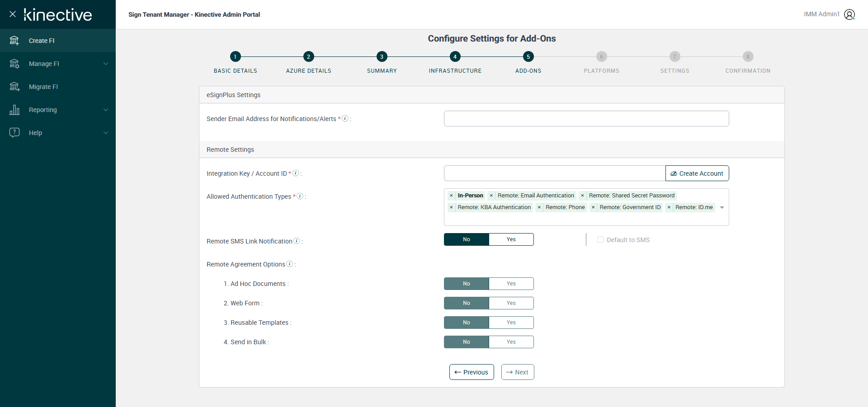This screenshot has height=407, width=868.
Task: Remove Remote: Phone tag
Action: click(x=539, y=207)
